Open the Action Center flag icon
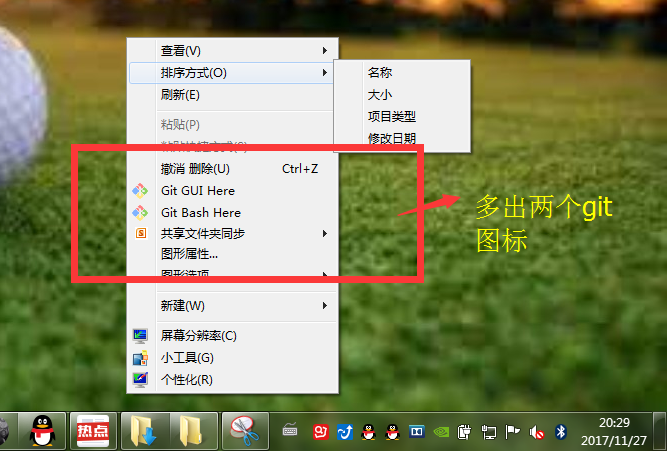The image size is (667, 451). (512, 432)
